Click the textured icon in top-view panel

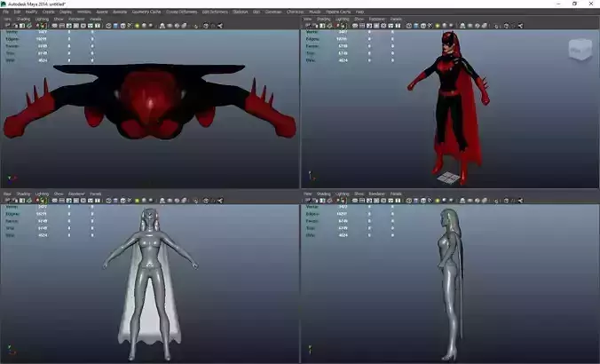(x=130, y=26)
